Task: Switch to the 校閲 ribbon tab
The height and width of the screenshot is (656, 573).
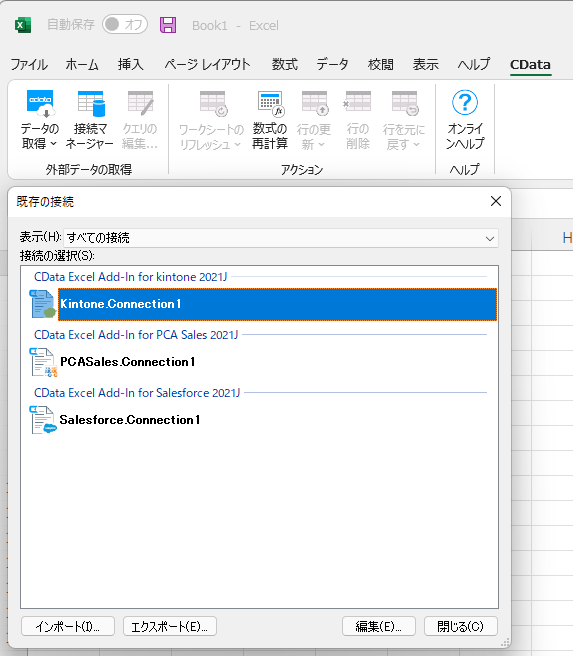Action: (x=381, y=64)
